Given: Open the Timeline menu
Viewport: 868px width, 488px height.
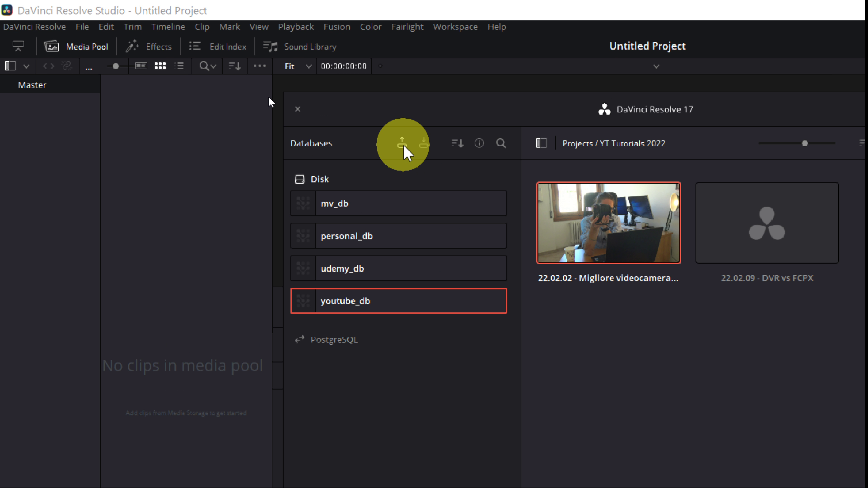Looking at the screenshot, I should (x=168, y=27).
